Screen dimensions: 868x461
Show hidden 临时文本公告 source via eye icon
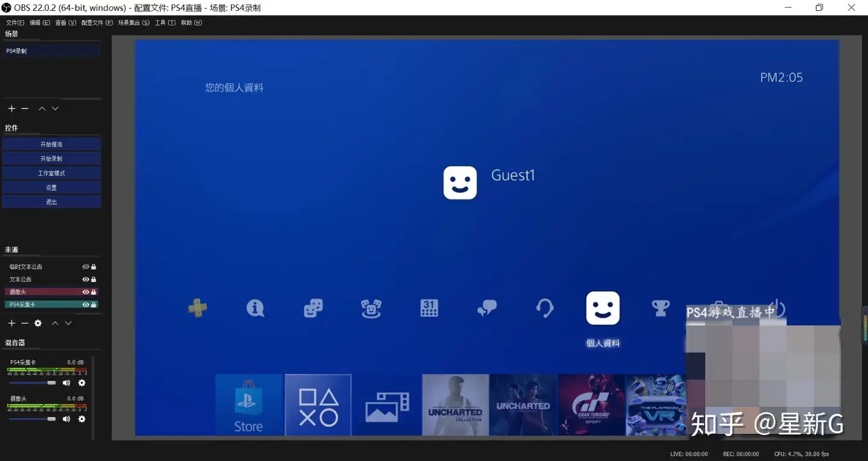(86, 266)
